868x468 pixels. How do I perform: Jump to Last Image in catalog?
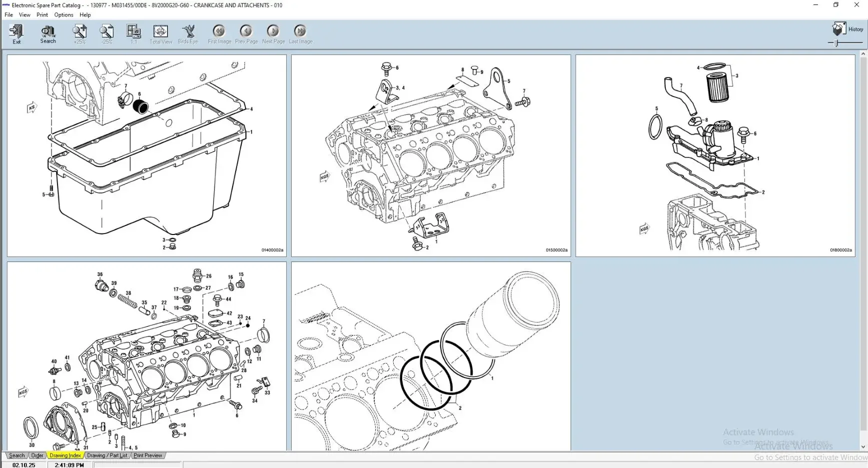(x=300, y=30)
